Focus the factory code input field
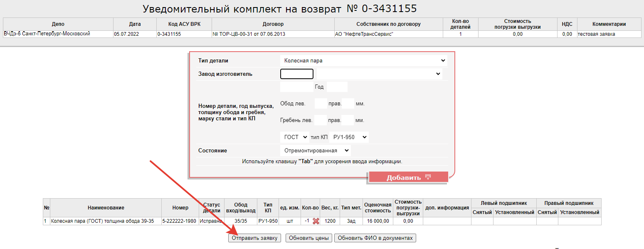This screenshot has height=249, width=644. [297, 74]
